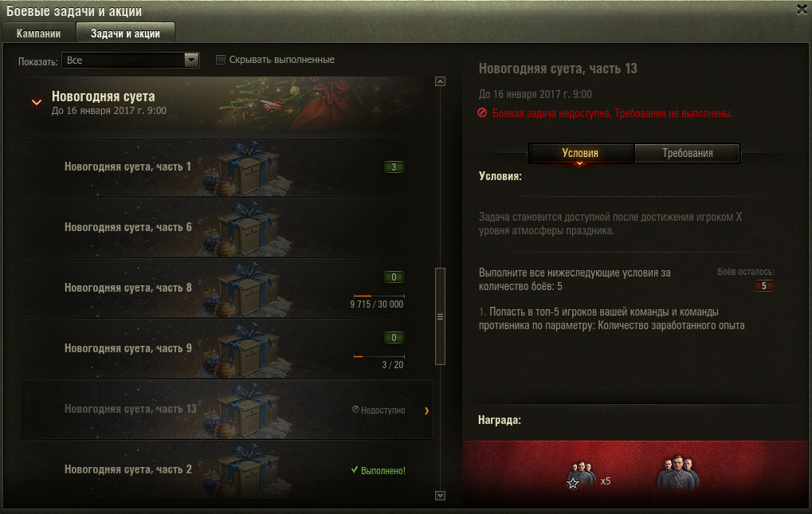Open the Показать filter dropdown
Screen dimensions: 812x514
(x=131, y=60)
